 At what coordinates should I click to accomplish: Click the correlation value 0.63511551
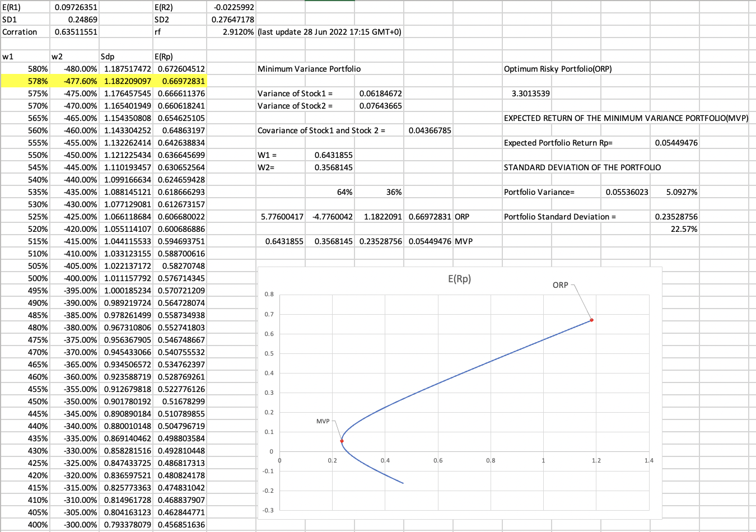coord(74,32)
